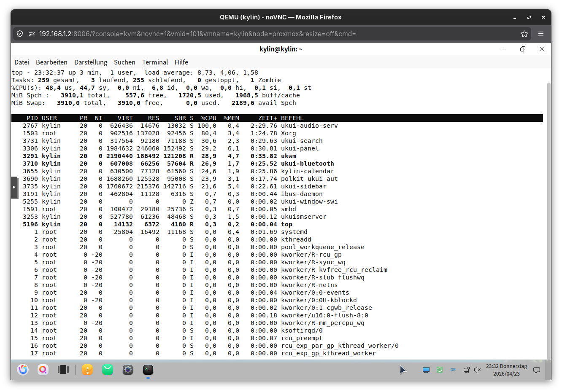Open the notification center bubble icon
Image resolution: width=562 pixels, height=392 pixels.
(537, 370)
